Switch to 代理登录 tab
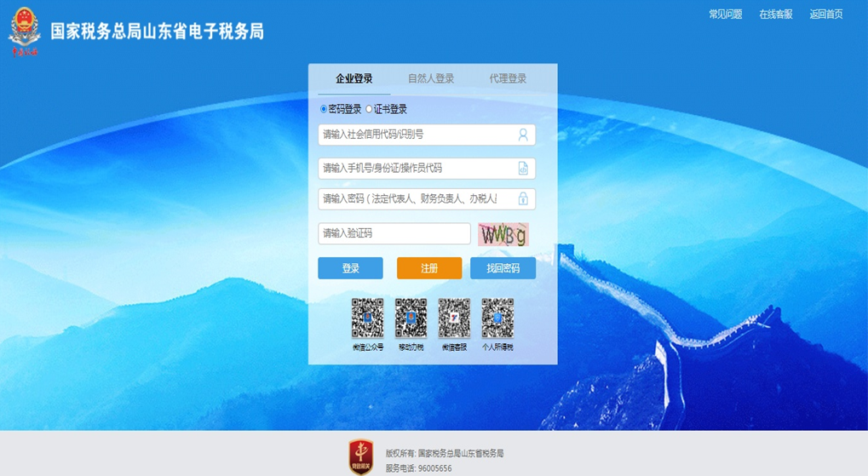This screenshot has height=476, width=868. pos(508,78)
